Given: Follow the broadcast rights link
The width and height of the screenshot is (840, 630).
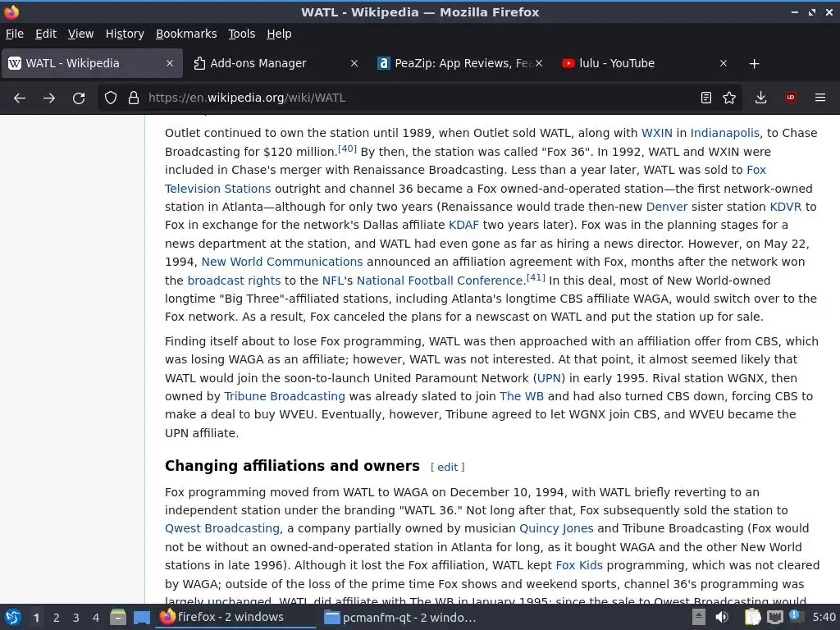Looking at the screenshot, I should [x=234, y=281].
